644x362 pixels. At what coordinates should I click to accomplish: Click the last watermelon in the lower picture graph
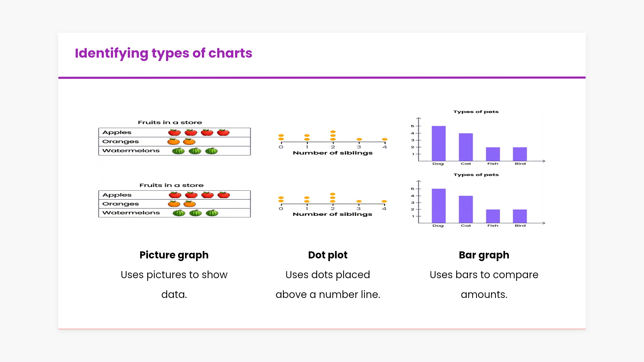212,213
